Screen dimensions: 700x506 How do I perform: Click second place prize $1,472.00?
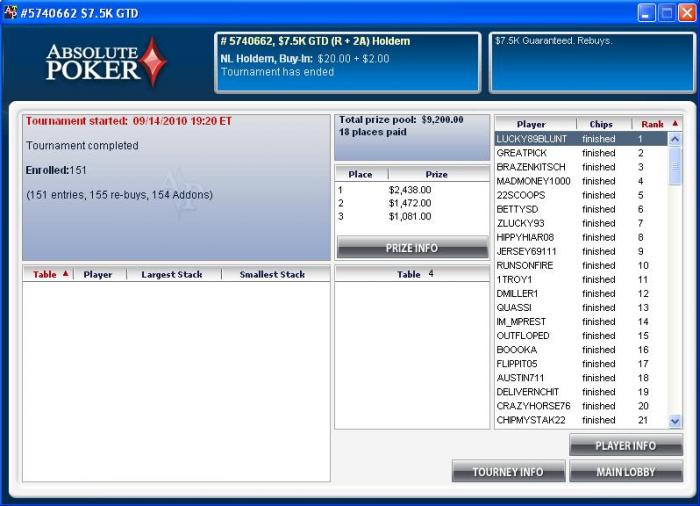(410, 203)
